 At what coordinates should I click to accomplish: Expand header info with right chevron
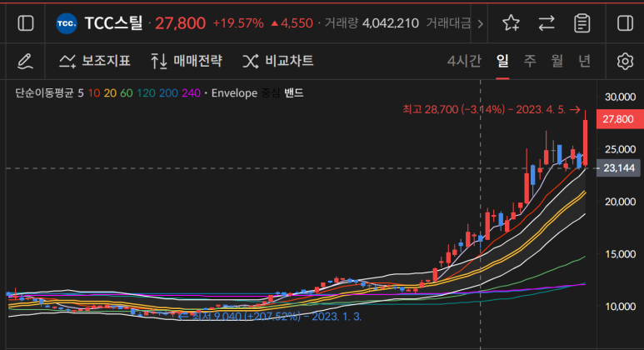[480, 24]
